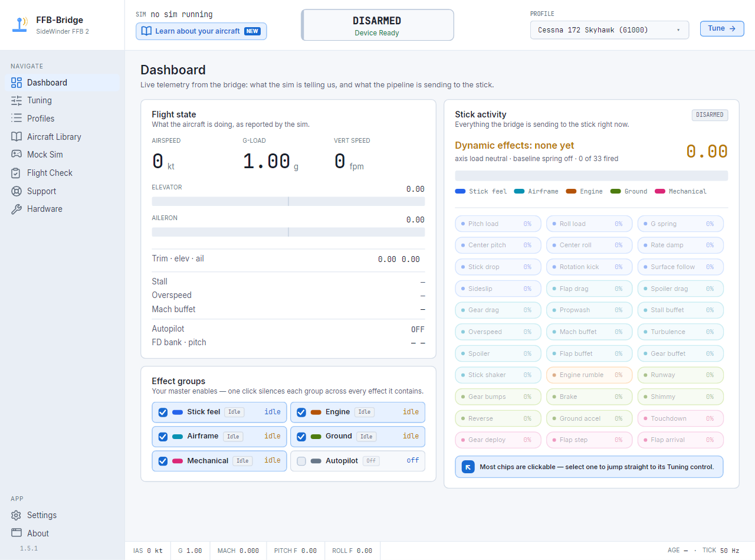Image resolution: width=755 pixels, height=560 pixels.
Task: Click the Tune arrow button
Action: (722, 28)
